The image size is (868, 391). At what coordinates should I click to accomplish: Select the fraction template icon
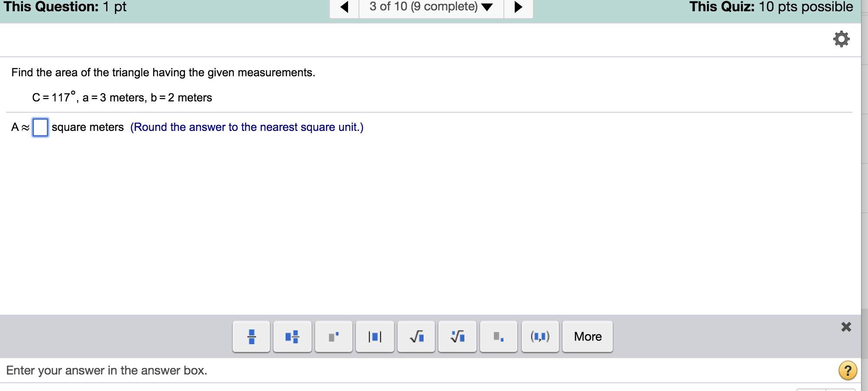[251, 336]
